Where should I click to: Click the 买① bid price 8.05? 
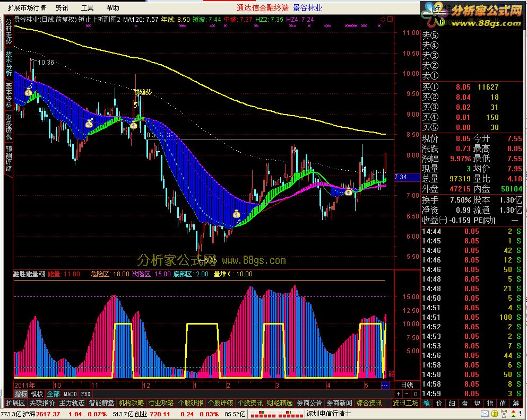tap(463, 87)
